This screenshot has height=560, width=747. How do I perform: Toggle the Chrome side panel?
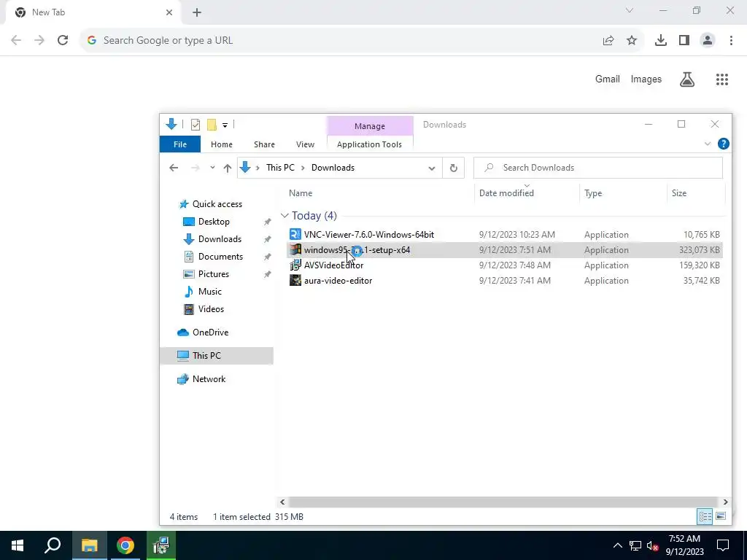[684, 41]
